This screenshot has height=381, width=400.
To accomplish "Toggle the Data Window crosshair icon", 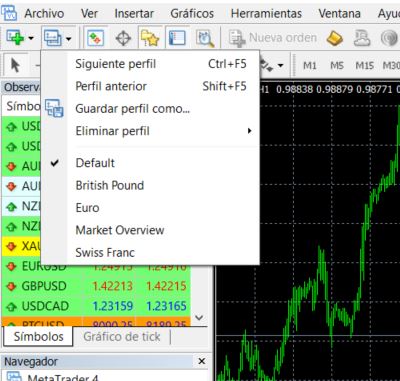I will tap(123, 38).
